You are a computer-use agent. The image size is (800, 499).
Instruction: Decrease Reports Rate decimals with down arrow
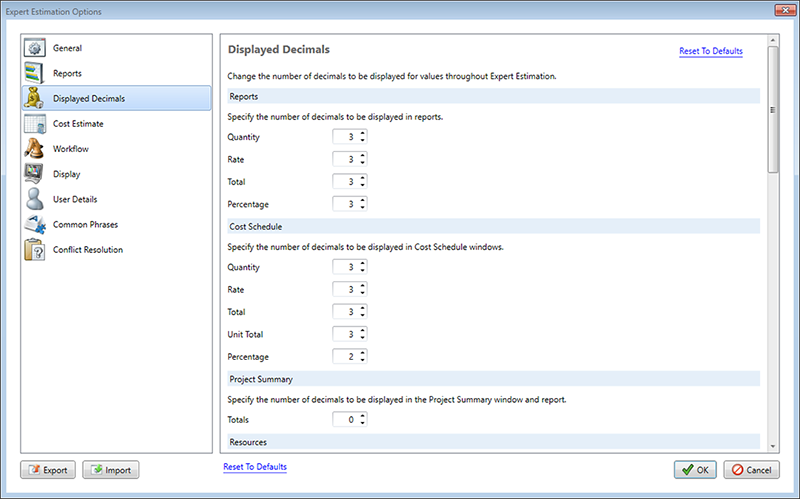(363, 163)
